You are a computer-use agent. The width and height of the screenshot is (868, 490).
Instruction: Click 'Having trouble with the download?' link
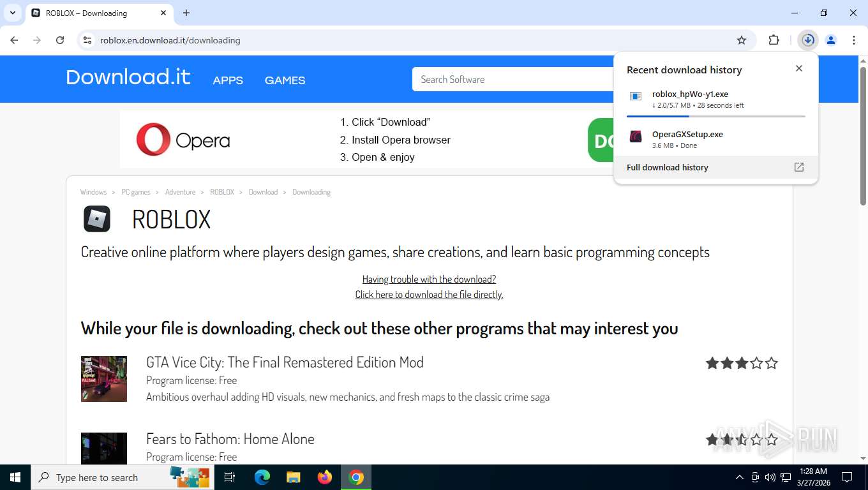pyautogui.click(x=429, y=279)
